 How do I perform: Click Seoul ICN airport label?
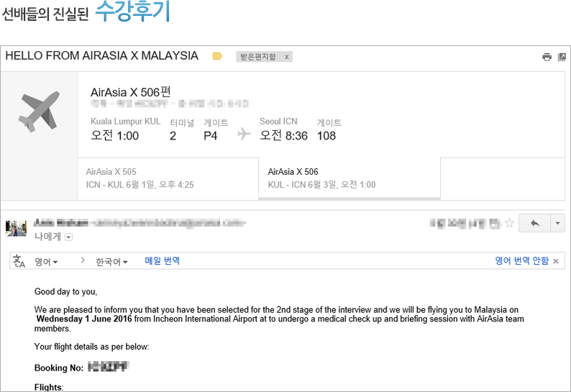click(278, 122)
